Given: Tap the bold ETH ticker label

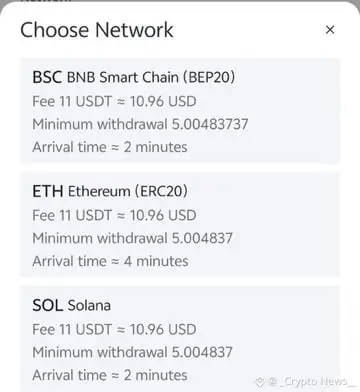Looking at the screenshot, I should click(48, 191).
